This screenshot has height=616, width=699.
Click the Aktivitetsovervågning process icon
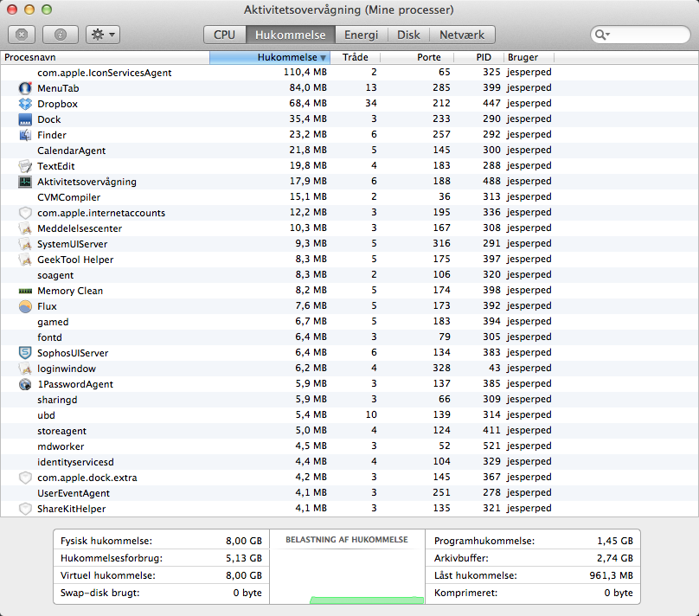(25, 182)
